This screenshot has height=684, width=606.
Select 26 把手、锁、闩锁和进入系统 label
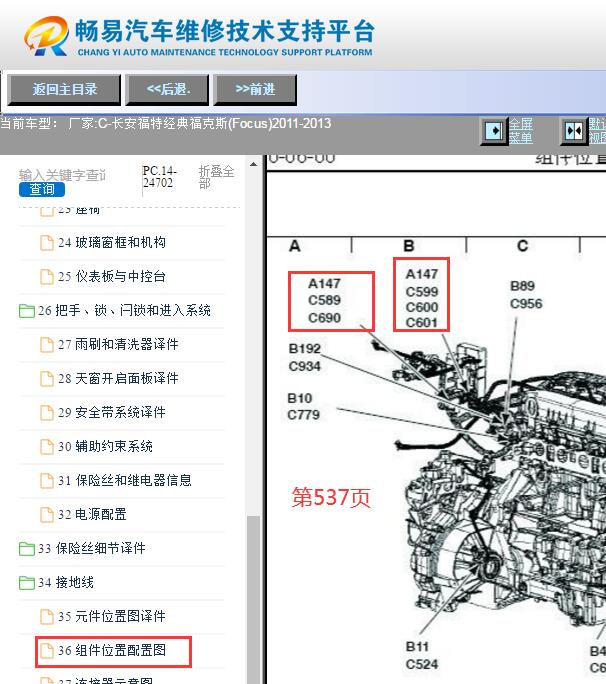(x=124, y=311)
